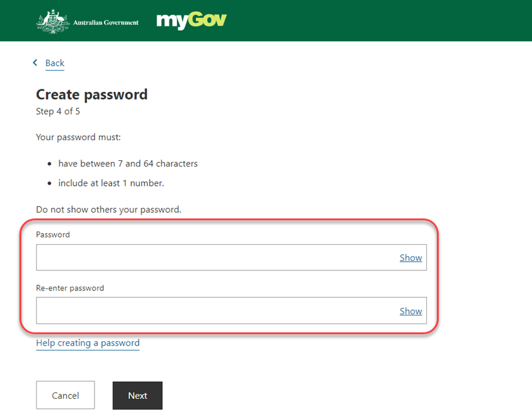
Task: Click Your password must text
Action: (78, 138)
